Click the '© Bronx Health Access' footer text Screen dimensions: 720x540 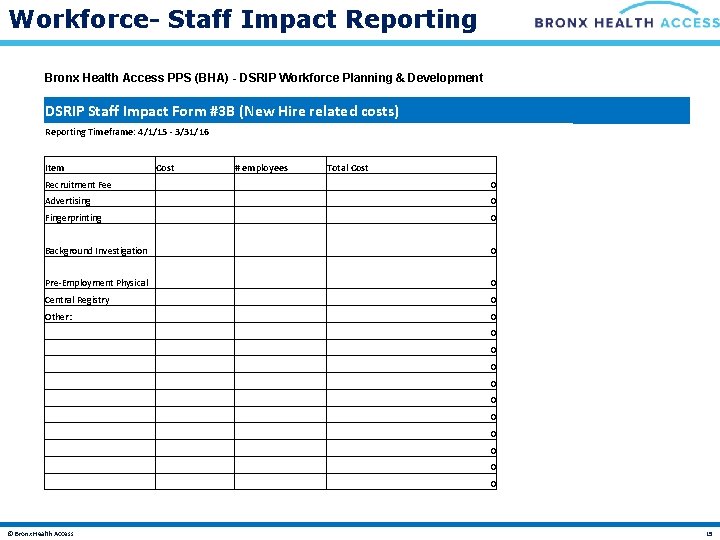coord(40,534)
